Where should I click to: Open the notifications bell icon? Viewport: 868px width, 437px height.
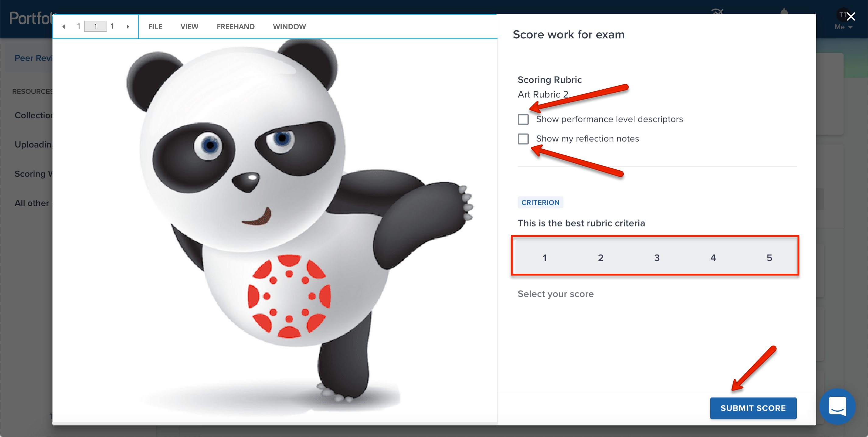click(x=784, y=12)
